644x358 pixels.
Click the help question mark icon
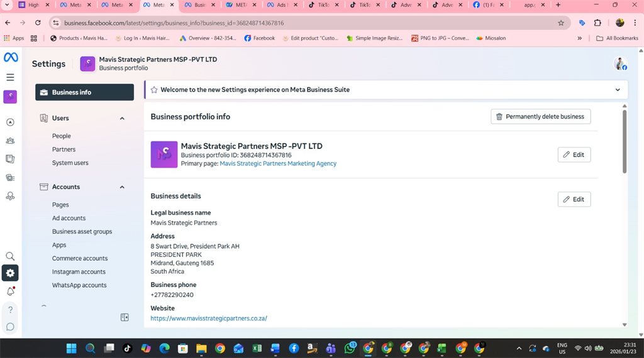coord(10,310)
